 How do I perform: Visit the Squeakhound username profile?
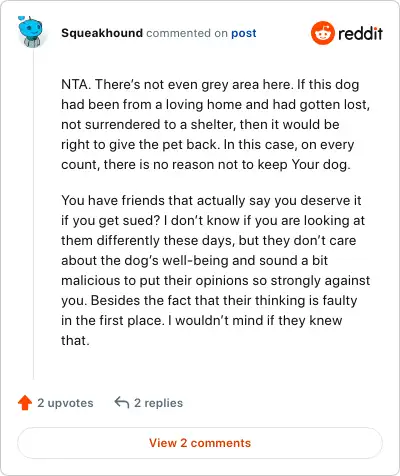coord(102,33)
